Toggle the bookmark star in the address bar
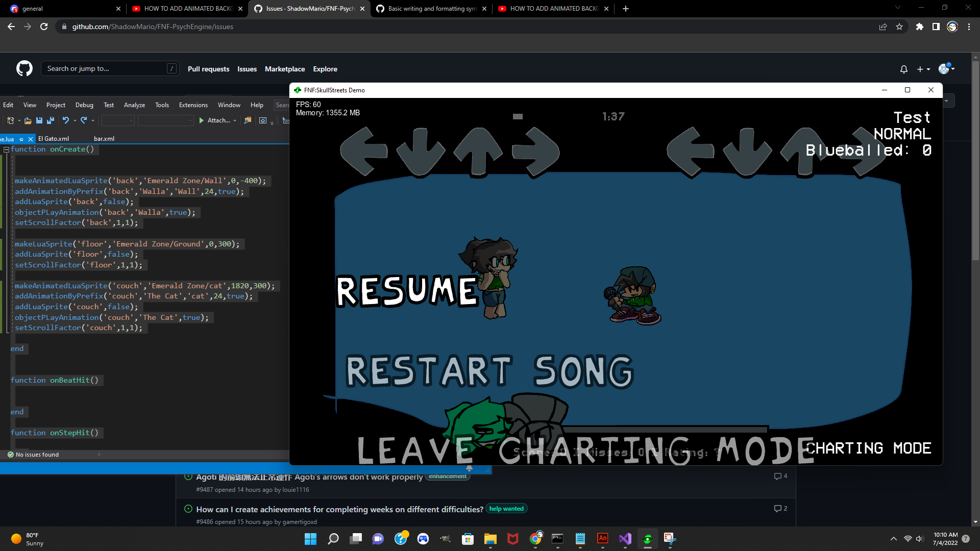 tap(899, 27)
